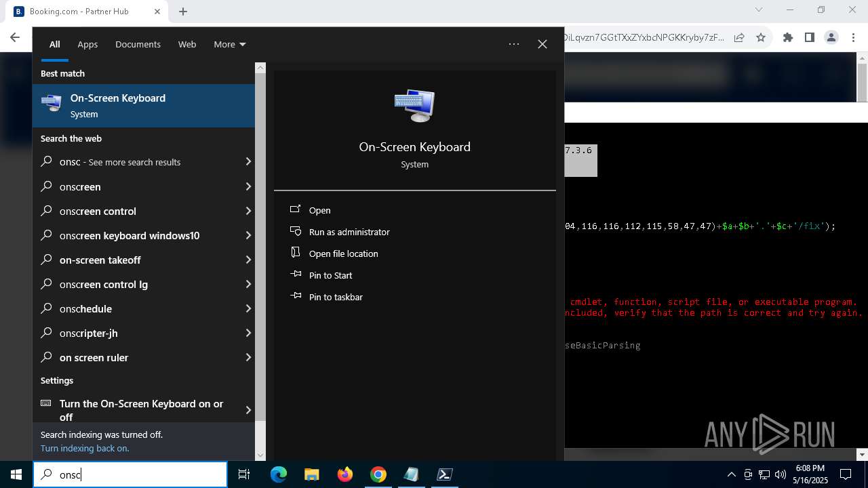868x488 pixels.
Task: Choose Run as administrator
Action: click(x=349, y=232)
